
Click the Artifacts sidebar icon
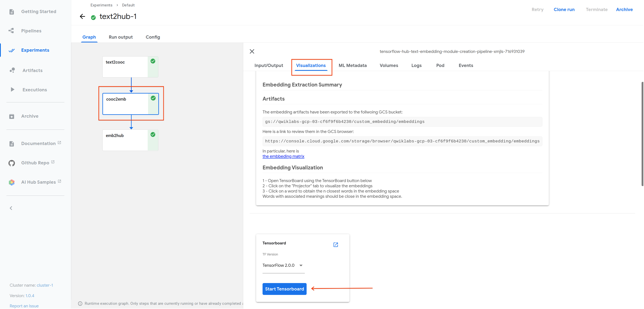(x=12, y=70)
